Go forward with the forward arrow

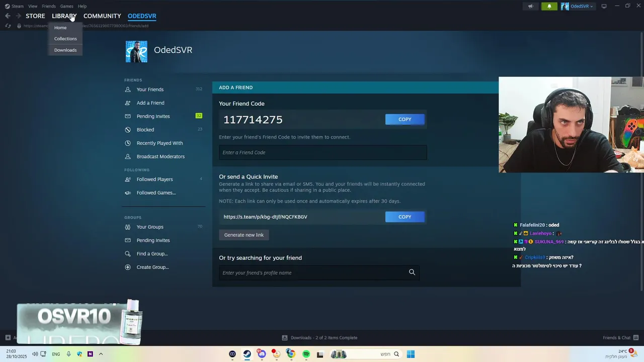click(18, 16)
